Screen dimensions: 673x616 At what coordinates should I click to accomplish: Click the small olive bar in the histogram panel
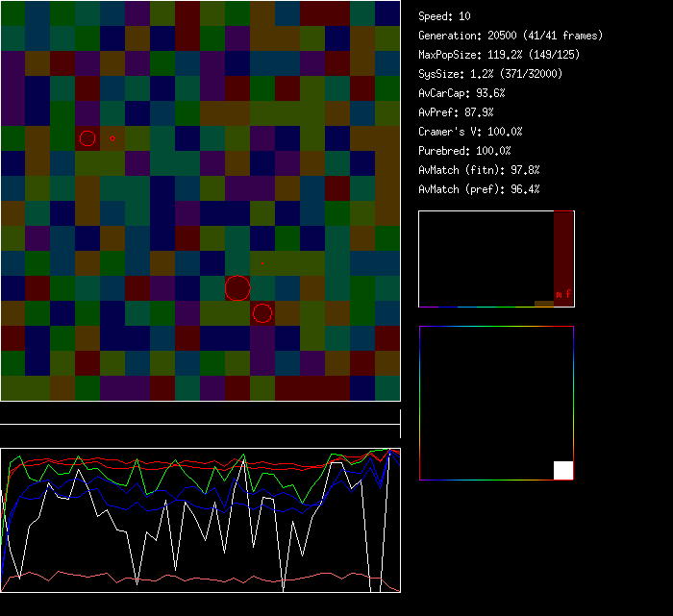544,304
